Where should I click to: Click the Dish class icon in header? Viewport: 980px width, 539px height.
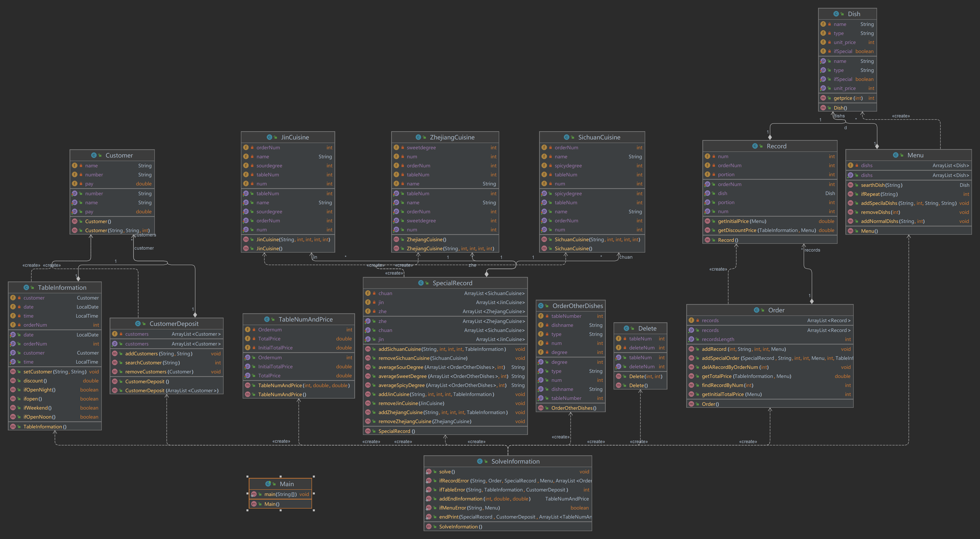click(x=836, y=14)
